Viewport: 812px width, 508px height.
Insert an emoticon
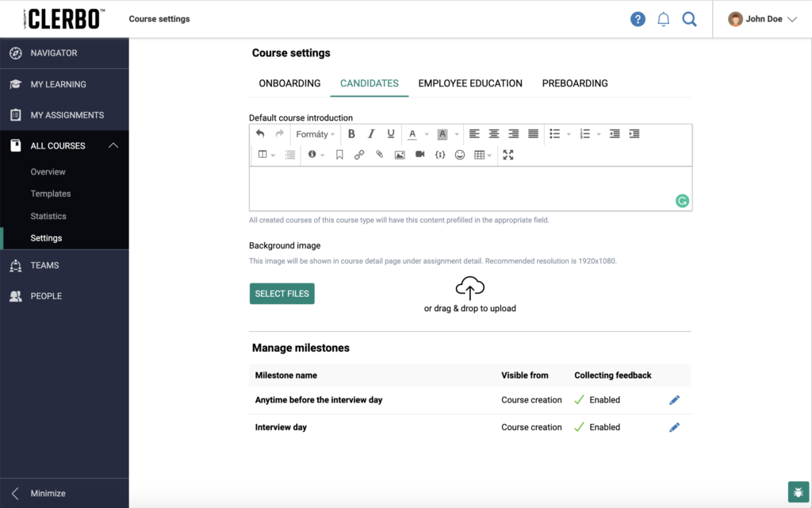point(460,155)
